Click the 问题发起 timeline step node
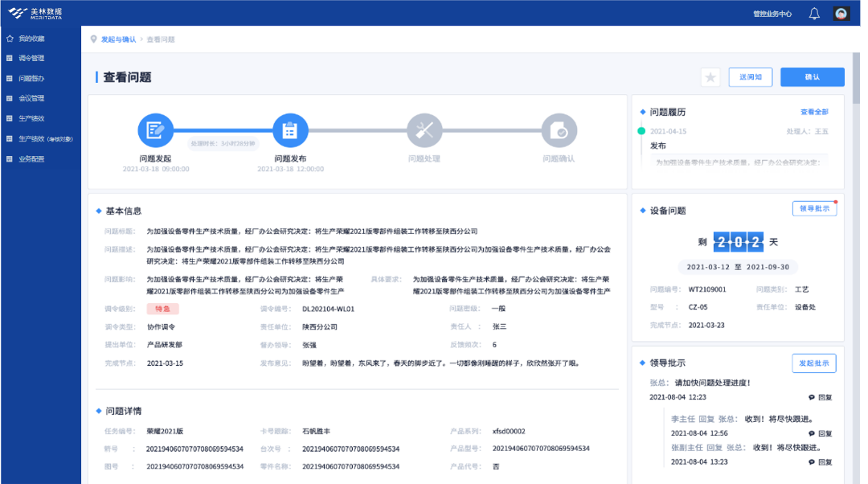 pyautogui.click(x=154, y=130)
